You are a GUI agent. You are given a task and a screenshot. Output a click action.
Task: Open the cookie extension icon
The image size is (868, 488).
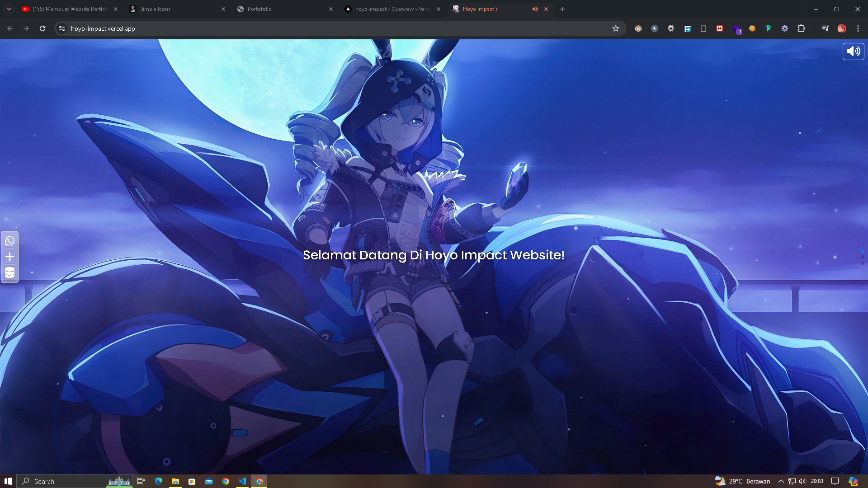click(752, 28)
